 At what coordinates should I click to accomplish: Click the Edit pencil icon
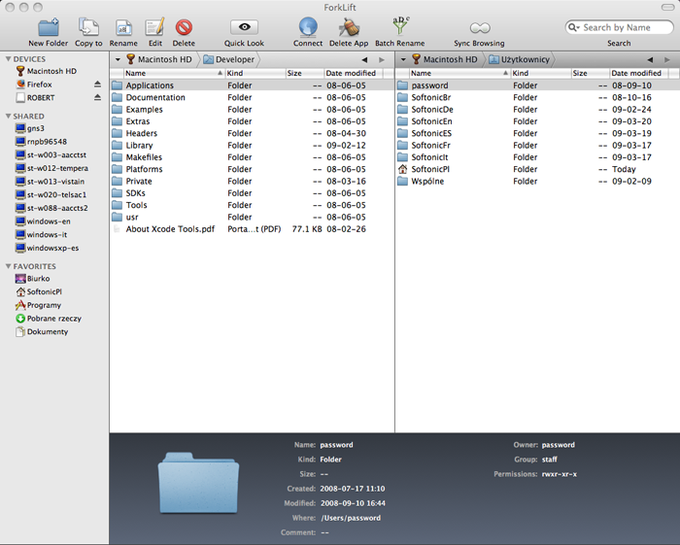(x=155, y=27)
